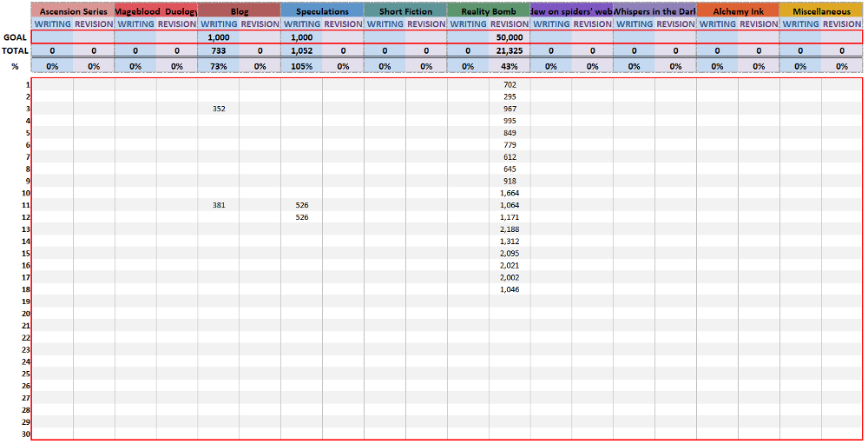This screenshot has width=868, height=444.
Task: Click the Blog goal cell showing 1,000
Action: [x=219, y=37]
